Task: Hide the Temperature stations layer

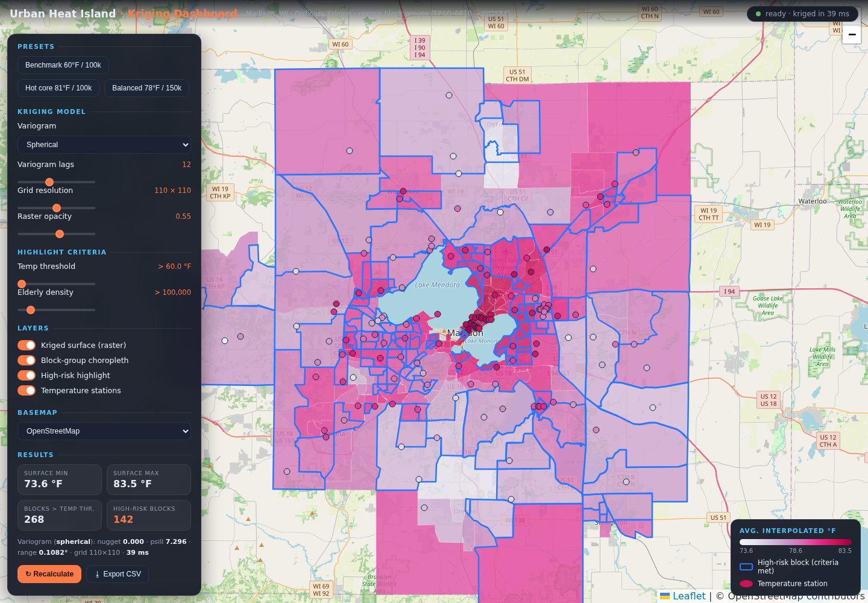Action: [27, 390]
